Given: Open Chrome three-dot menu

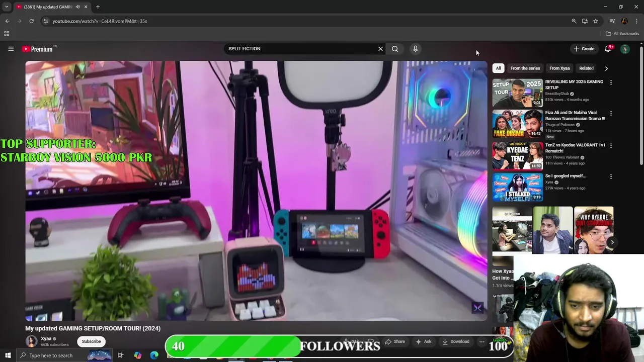Looking at the screenshot, I should (636, 21).
